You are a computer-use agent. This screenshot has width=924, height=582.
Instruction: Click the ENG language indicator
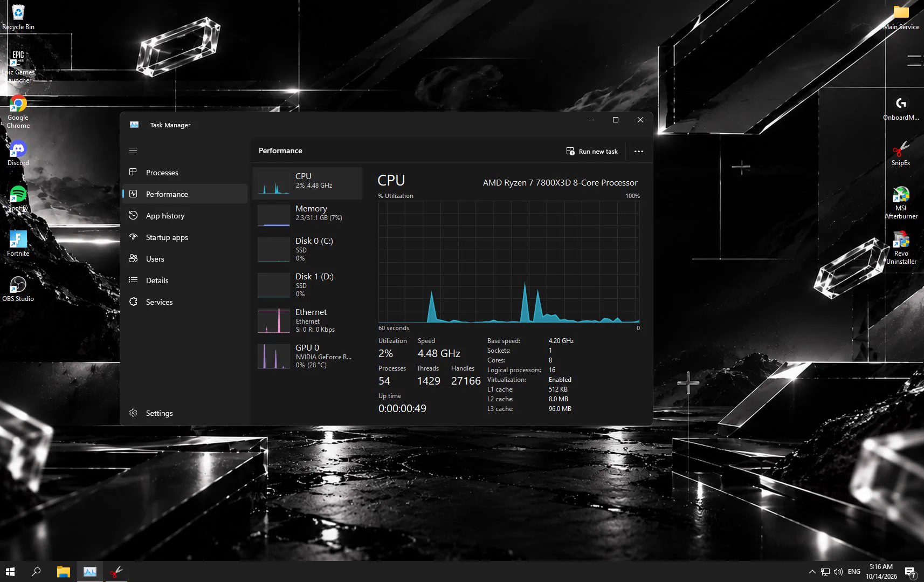coord(854,572)
